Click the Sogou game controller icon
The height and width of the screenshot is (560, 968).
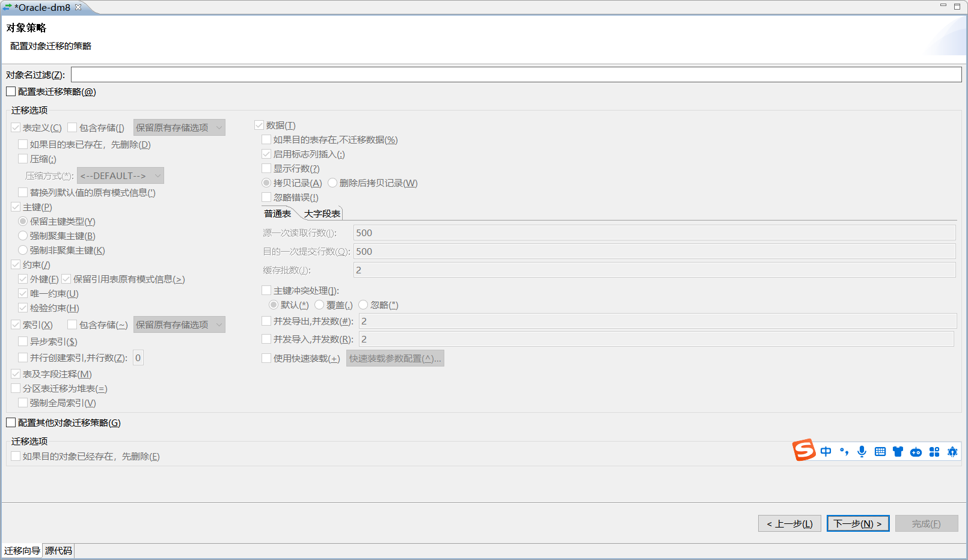click(916, 452)
